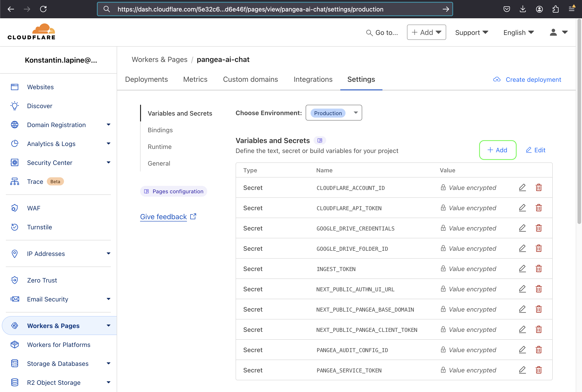Open Workers for Platforms in sidebar
The image size is (582, 392).
pyautogui.click(x=58, y=345)
